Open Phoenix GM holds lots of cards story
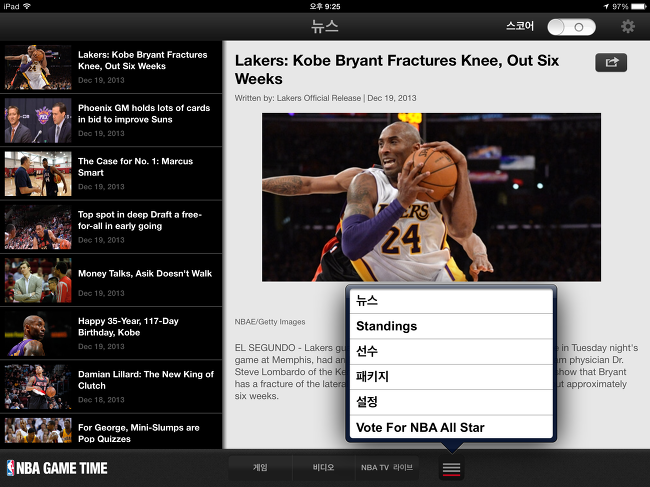 [x=111, y=120]
